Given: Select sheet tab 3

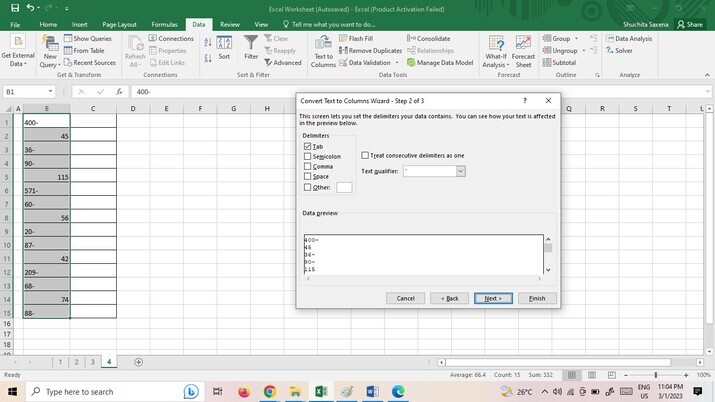Looking at the screenshot, I should (93, 361).
